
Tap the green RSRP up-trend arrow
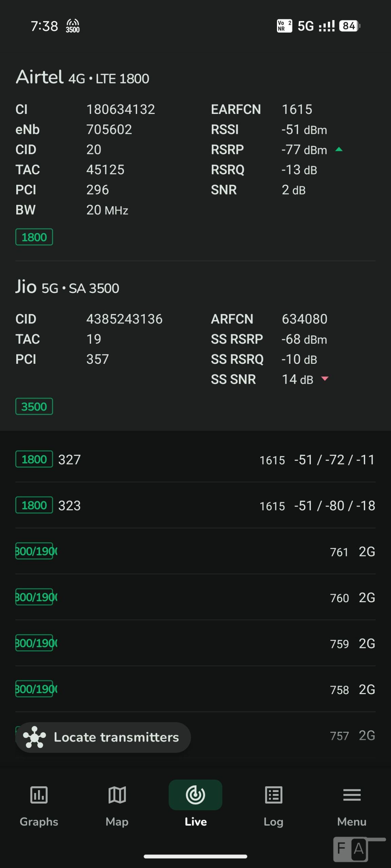tap(339, 149)
